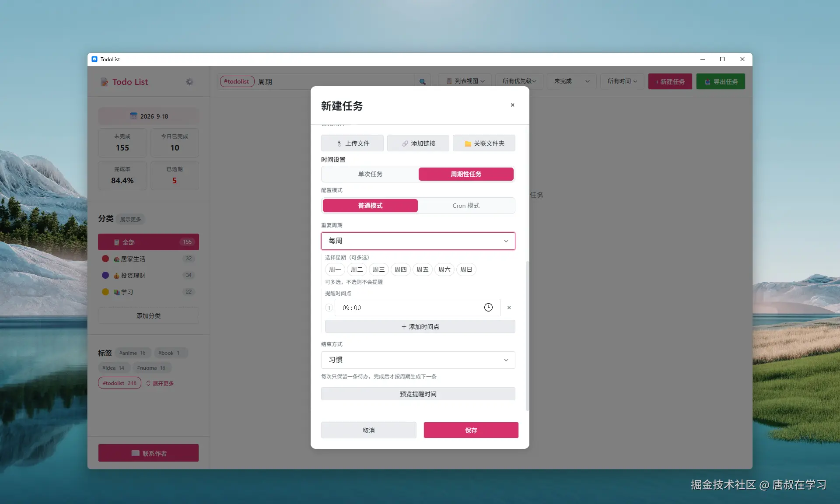Click the Todo List logo icon
840x504 pixels.
[104, 82]
